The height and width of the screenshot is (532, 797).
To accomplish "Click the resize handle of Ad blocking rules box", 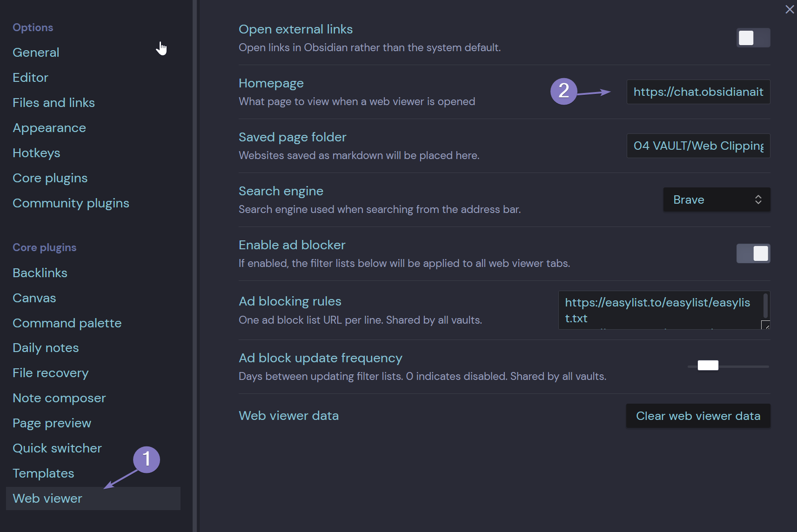I will click(765, 325).
